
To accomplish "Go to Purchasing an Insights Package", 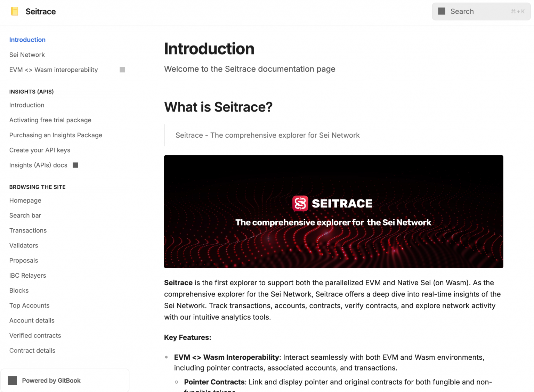I will coord(56,135).
